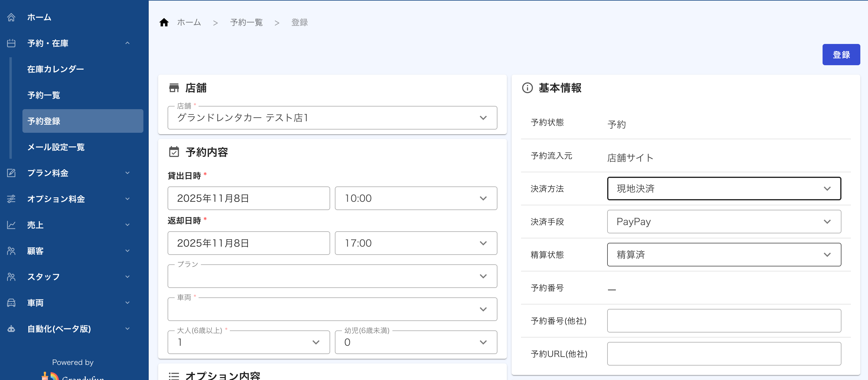Click 予約一覧 breadcrumb link
Screen dimensions: 868x380
coord(246,23)
